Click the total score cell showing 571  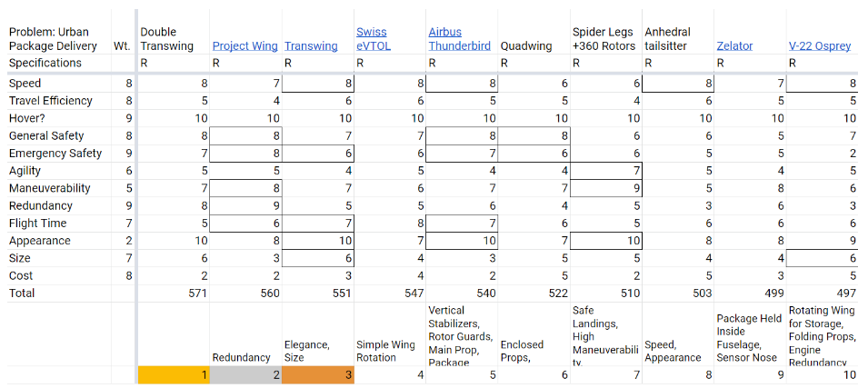pyautogui.click(x=174, y=293)
